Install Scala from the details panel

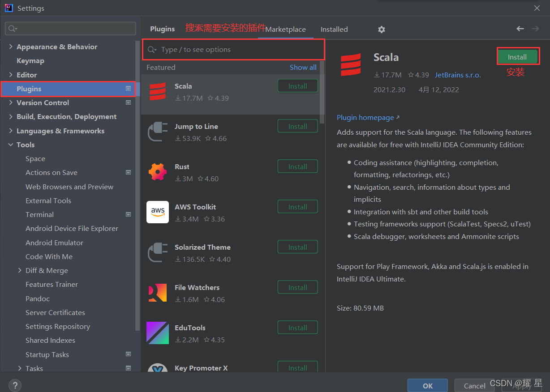[517, 57]
